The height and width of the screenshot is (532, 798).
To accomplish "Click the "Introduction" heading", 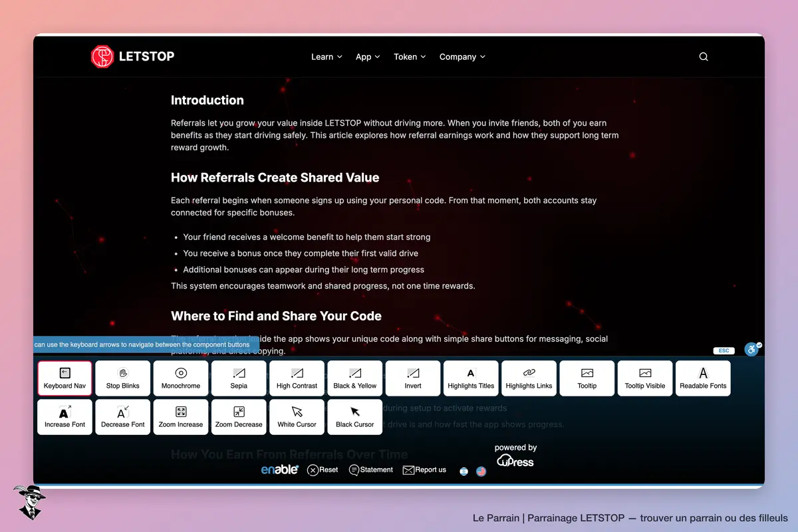I will click(207, 100).
